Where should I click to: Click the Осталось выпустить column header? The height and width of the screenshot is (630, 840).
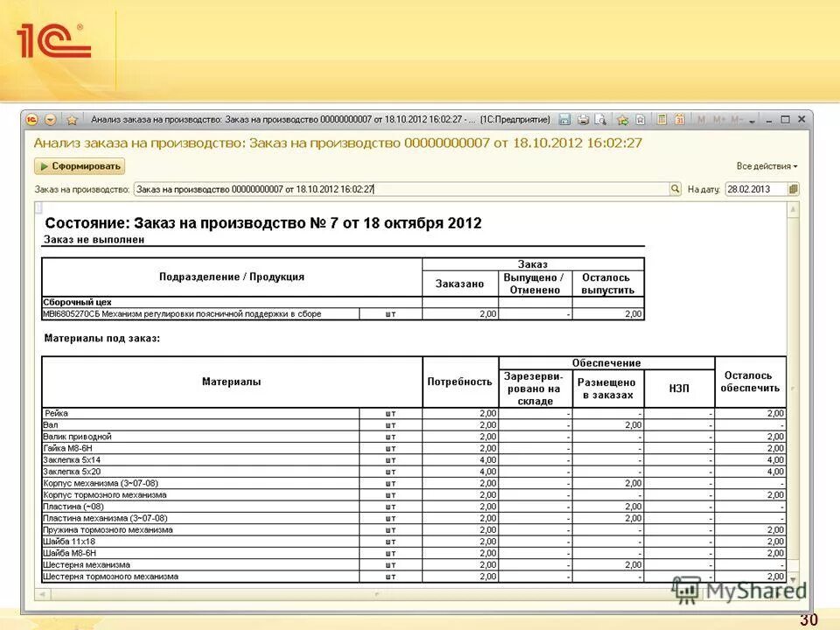[608, 283]
